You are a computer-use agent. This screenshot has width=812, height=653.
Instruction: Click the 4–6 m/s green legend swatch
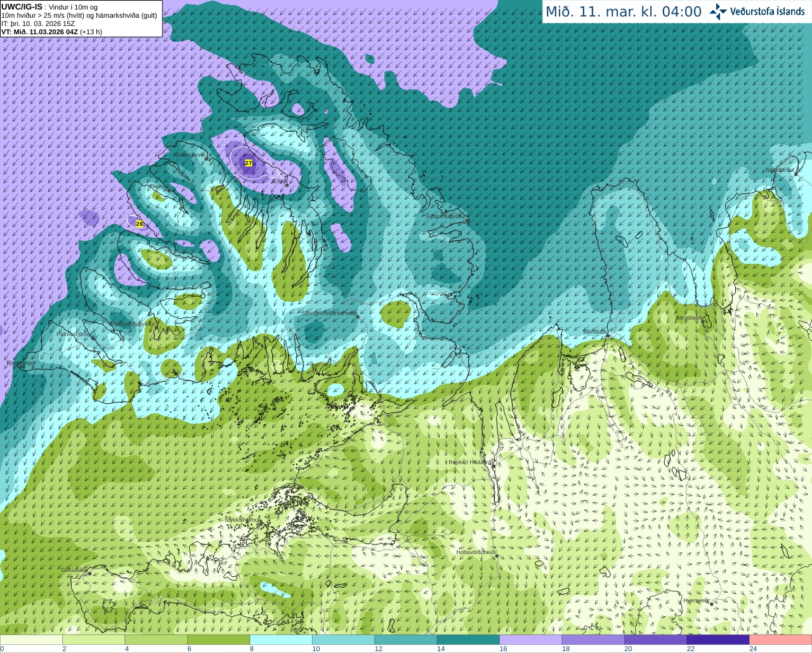pyautogui.click(x=156, y=639)
